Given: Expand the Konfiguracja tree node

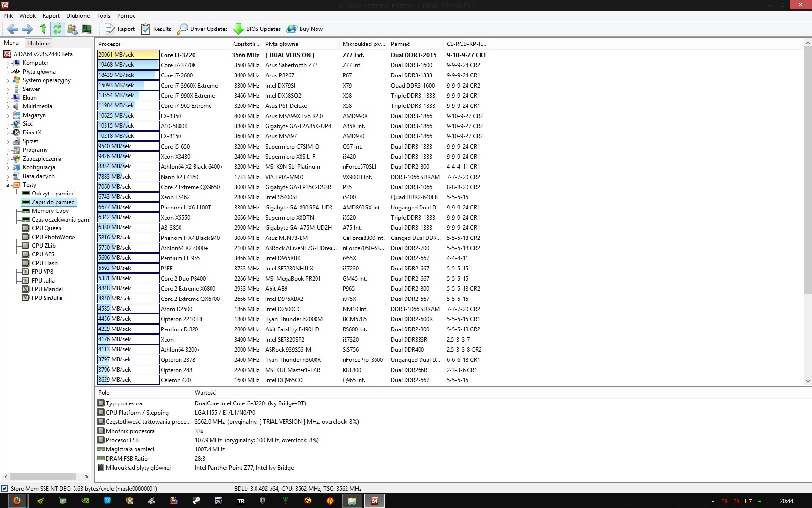Looking at the screenshot, I should click(x=8, y=167).
